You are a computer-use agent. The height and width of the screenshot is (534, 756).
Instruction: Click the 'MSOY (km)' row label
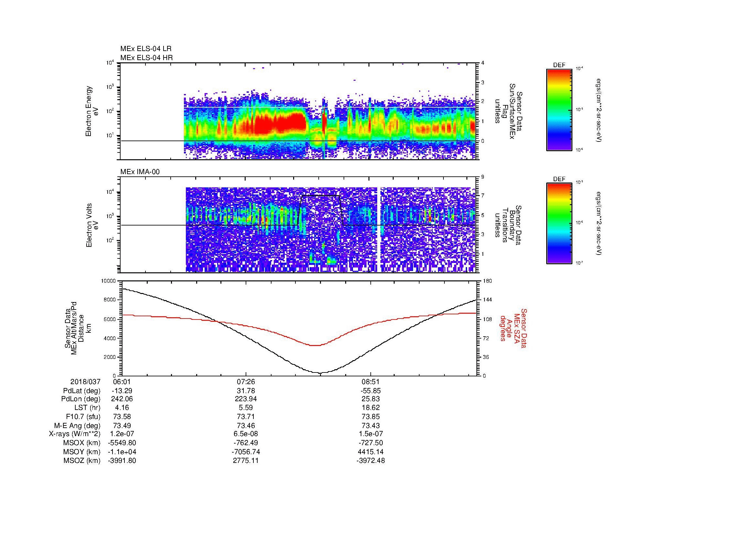[x=82, y=452]
